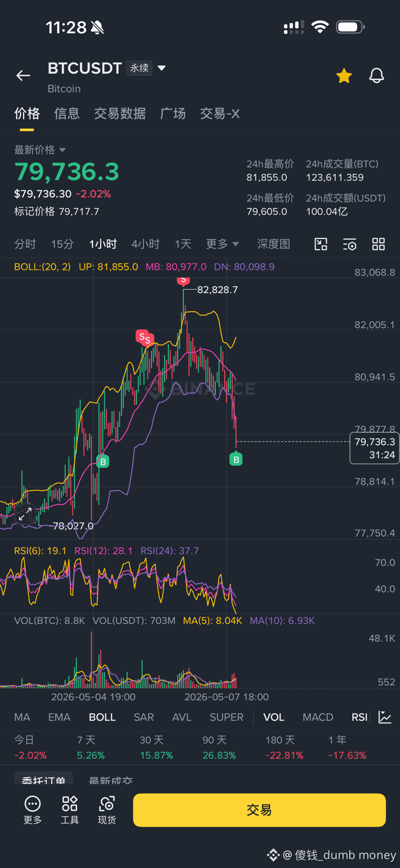This screenshot has width=400, height=868.
Task: Toggle the MA indicator
Action: click(x=22, y=717)
